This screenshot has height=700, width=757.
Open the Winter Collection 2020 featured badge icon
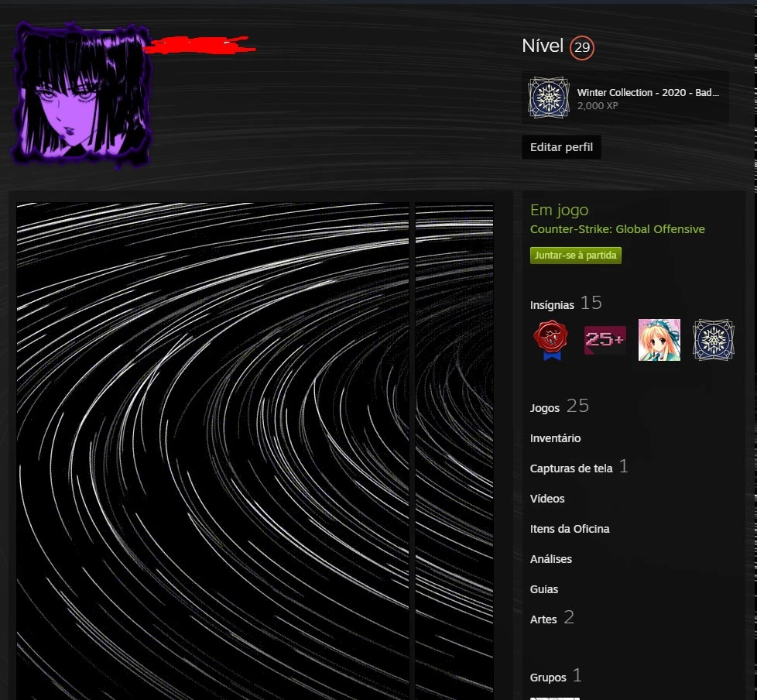tap(549, 98)
